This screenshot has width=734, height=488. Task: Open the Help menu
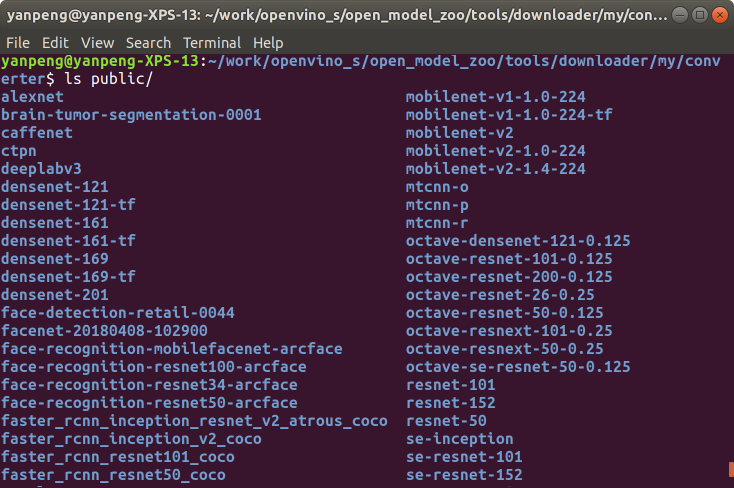[x=268, y=43]
